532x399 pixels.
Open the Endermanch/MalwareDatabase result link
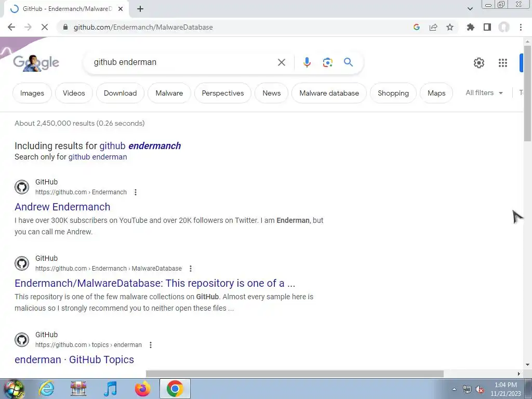(x=155, y=283)
